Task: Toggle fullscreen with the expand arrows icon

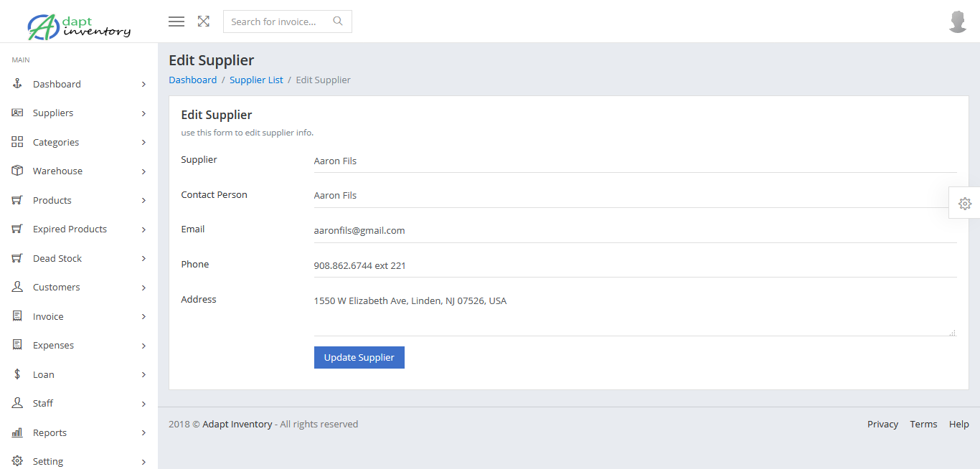Action: coord(204,22)
